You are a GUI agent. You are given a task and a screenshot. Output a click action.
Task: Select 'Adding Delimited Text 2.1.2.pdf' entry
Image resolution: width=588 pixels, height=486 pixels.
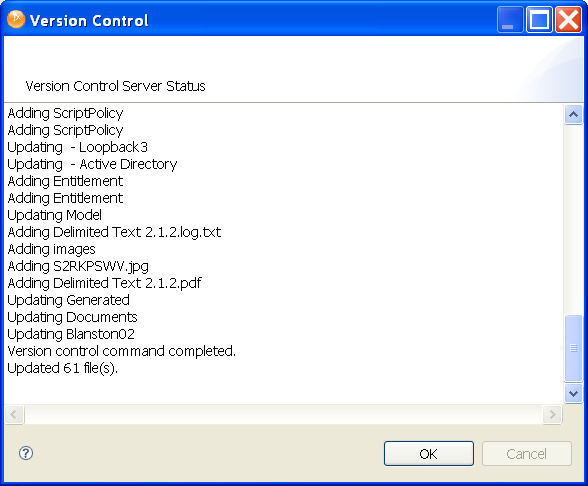[104, 283]
